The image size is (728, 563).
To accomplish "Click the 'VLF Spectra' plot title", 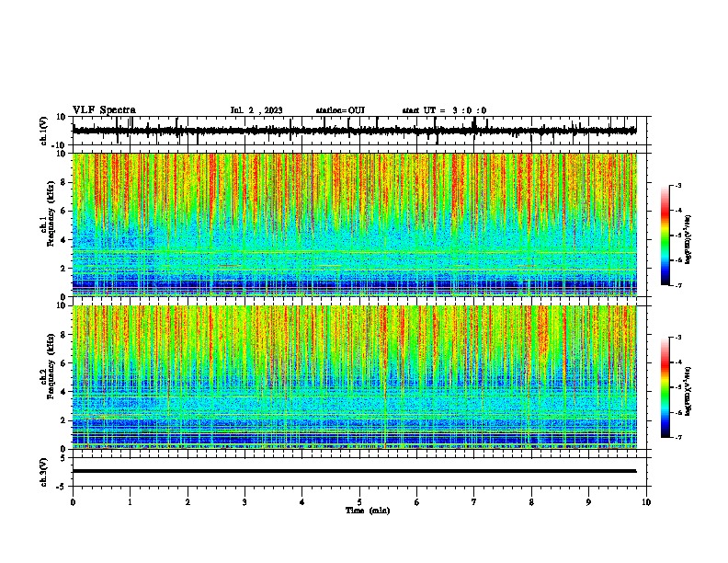I will coord(104,110).
